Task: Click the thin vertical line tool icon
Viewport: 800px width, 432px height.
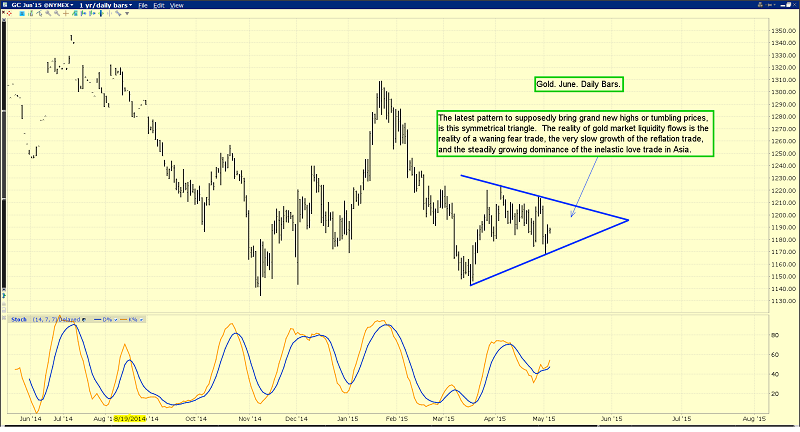Action: click(x=109, y=13)
